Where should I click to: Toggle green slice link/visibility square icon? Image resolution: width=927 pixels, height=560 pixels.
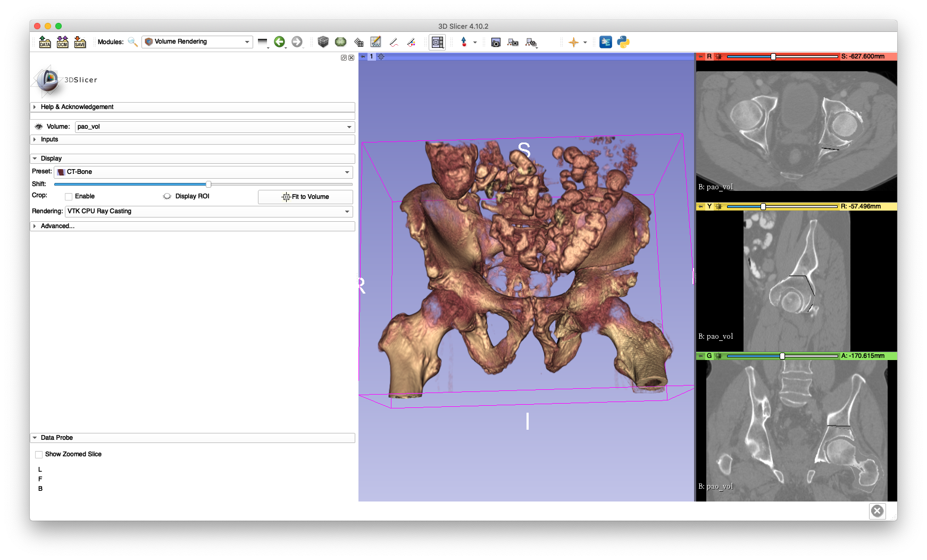point(719,356)
